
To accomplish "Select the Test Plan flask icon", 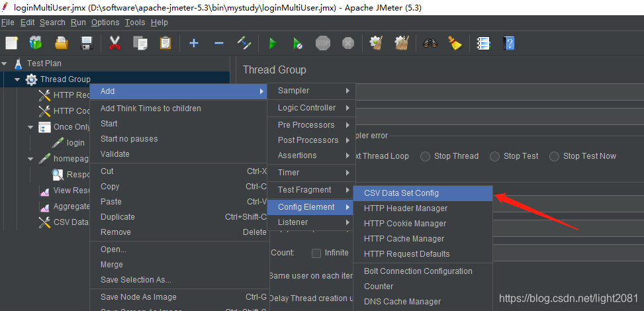I will pyautogui.click(x=19, y=64).
